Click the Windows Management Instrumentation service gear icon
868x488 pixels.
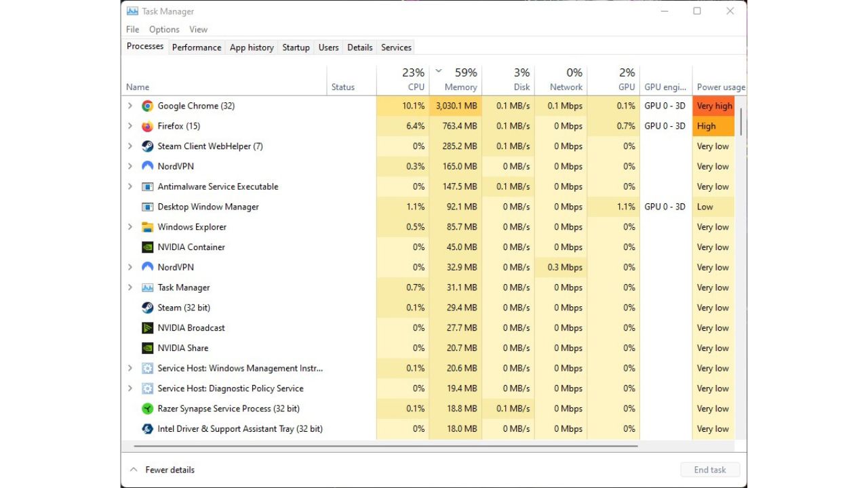pyautogui.click(x=147, y=368)
